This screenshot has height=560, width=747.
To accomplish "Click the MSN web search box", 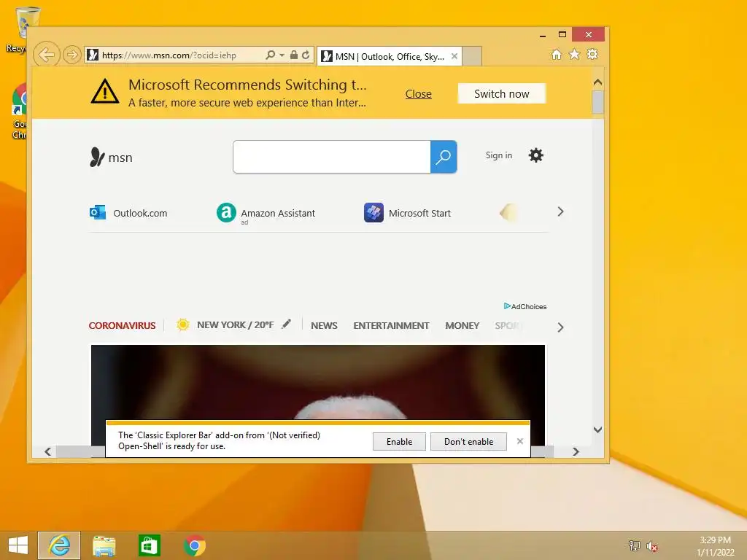I will point(332,157).
